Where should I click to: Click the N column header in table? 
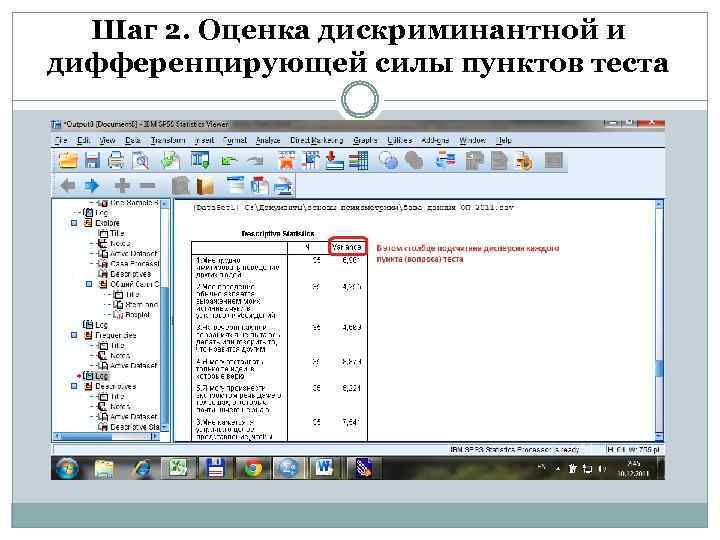pos(308,247)
